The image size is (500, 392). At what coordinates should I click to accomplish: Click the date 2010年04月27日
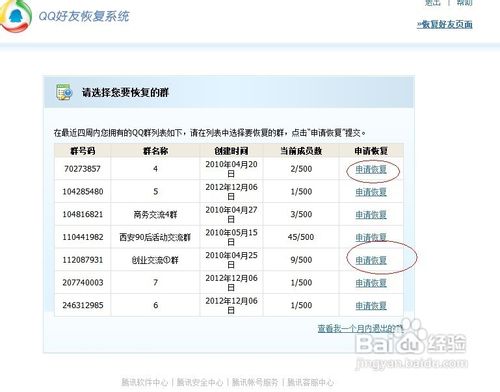tap(231, 215)
